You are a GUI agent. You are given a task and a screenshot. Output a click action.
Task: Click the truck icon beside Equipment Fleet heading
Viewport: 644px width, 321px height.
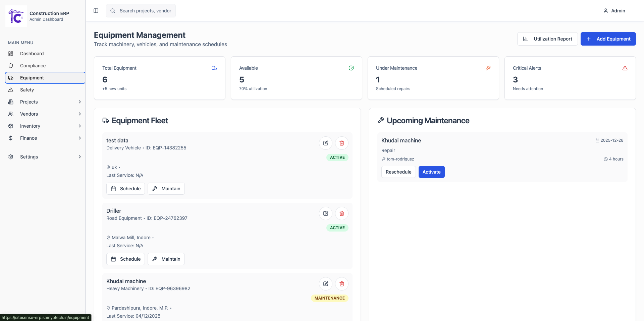tap(106, 120)
